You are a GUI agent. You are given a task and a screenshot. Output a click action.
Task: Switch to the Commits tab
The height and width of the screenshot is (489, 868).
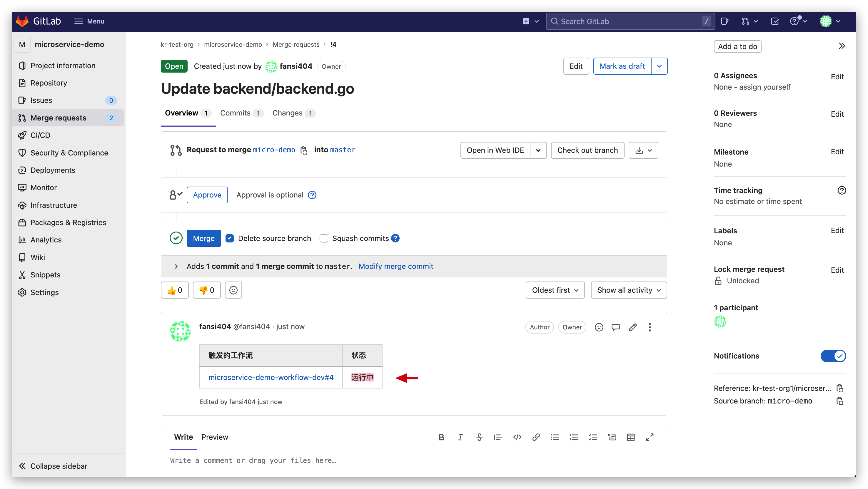241,113
